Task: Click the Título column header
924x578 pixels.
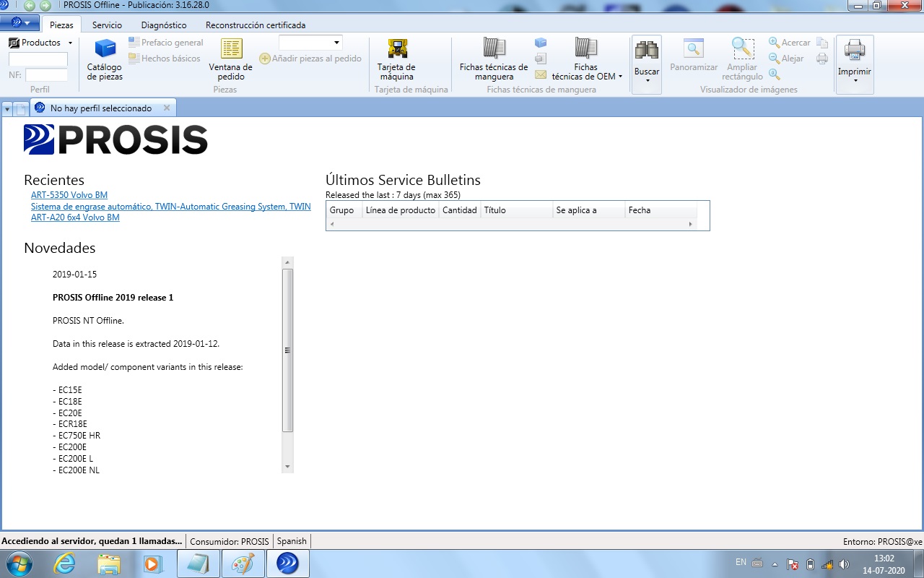Action: click(x=517, y=210)
